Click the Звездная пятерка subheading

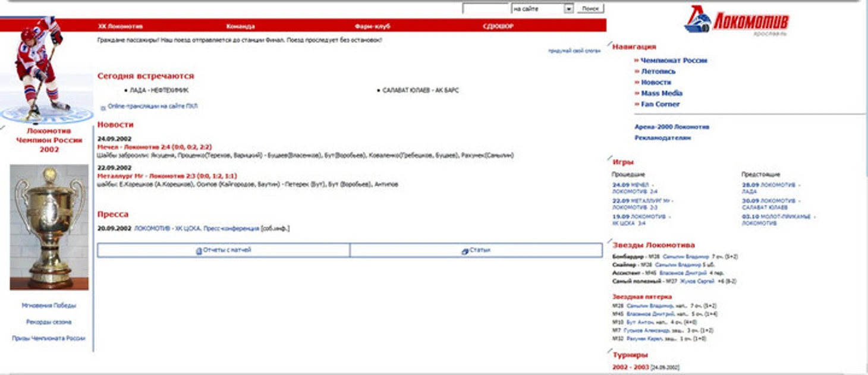[x=642, y=297]
